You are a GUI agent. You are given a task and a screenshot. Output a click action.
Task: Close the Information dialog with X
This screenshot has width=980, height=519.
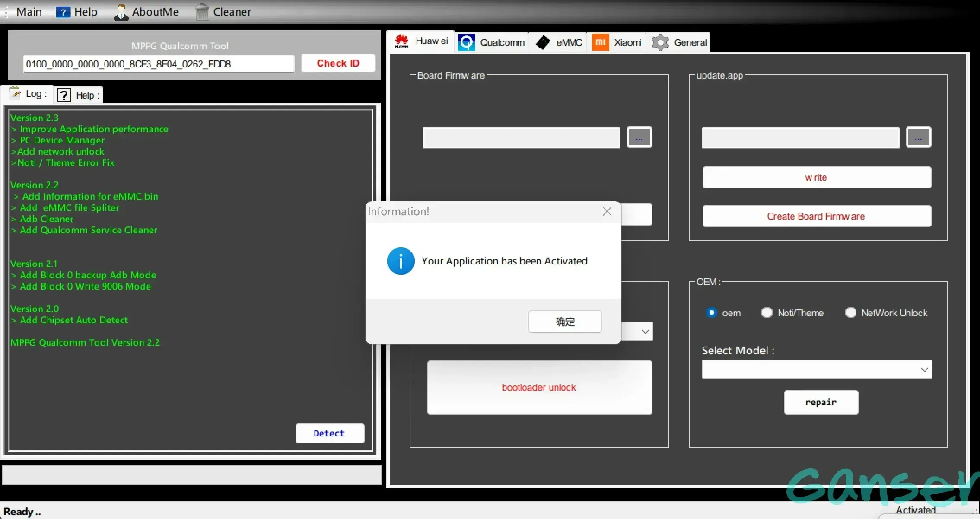point(607,211)
